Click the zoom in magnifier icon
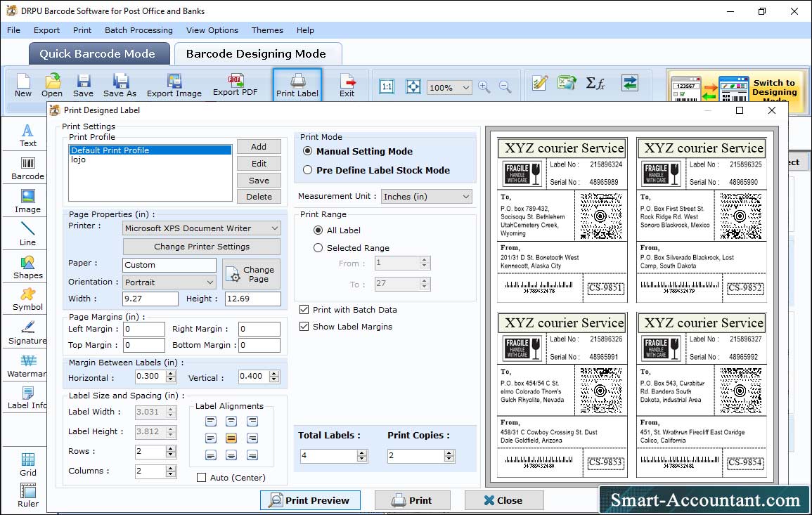Screen dimensions: 812x515 [484, 86]
